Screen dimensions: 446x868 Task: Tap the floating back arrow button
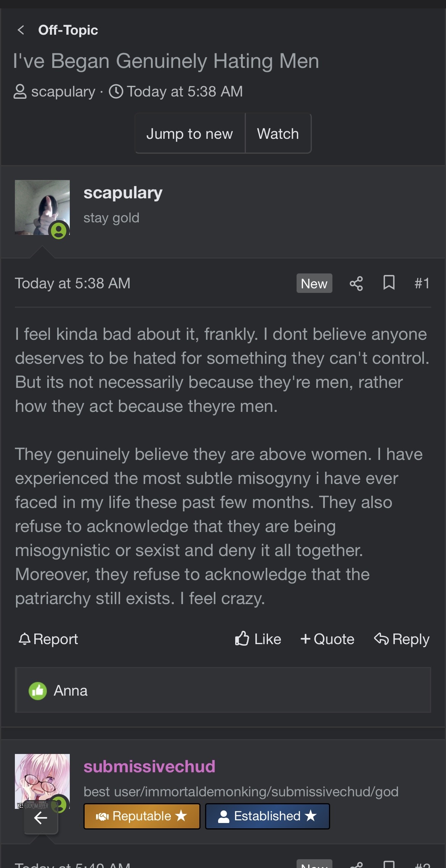(41, 818)
